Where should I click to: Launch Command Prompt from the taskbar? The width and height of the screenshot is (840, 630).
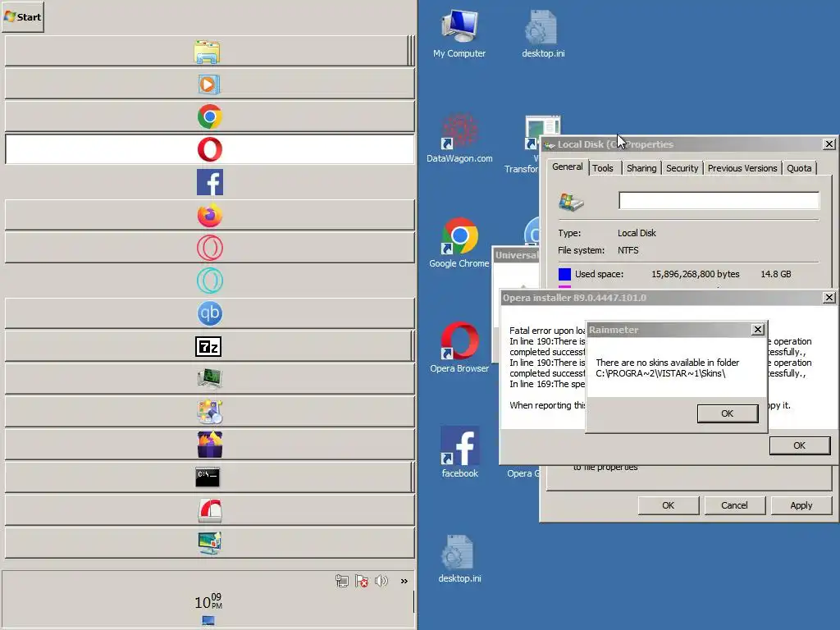pos(208,477)
